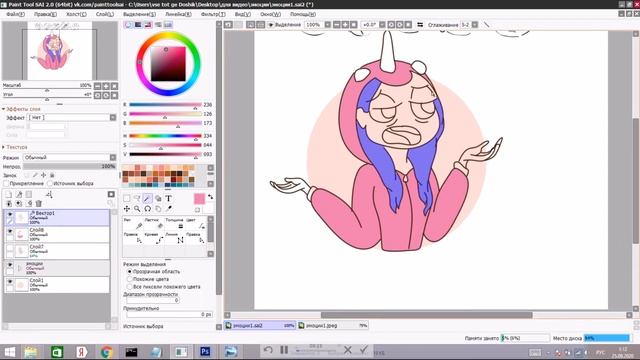Image resolution: width=640 pixels, height=360 pixels.
Task: Open the Выделение menu
Action: [x=140, y=14]
